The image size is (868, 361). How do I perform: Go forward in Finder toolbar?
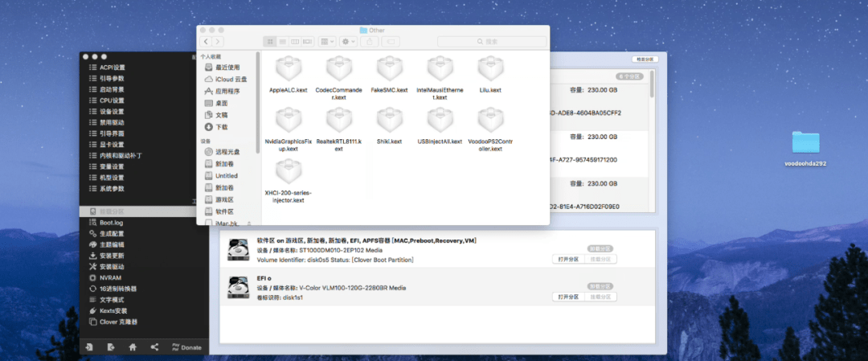[218, 42]
